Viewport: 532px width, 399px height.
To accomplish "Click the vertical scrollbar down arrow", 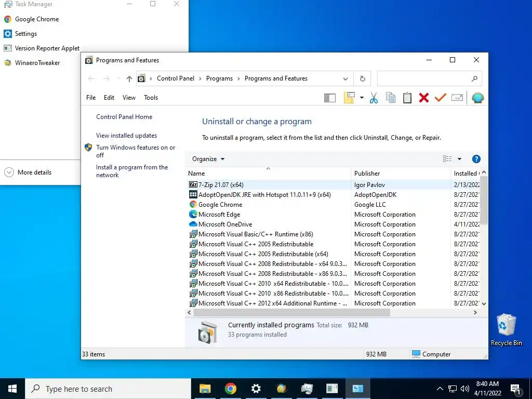I will [x=484, y=303].
